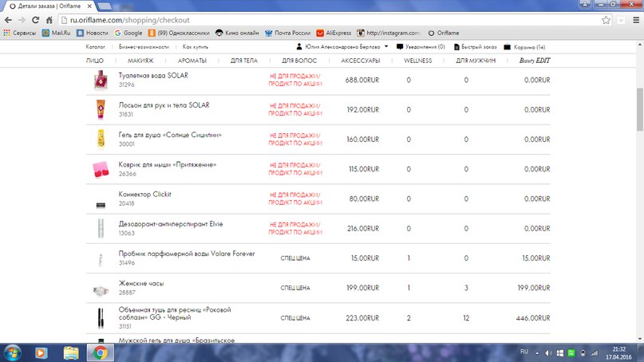The image size is (644, 362).
Task: Open the Chrome menu hamburger icon
Action: pos(636,20)
